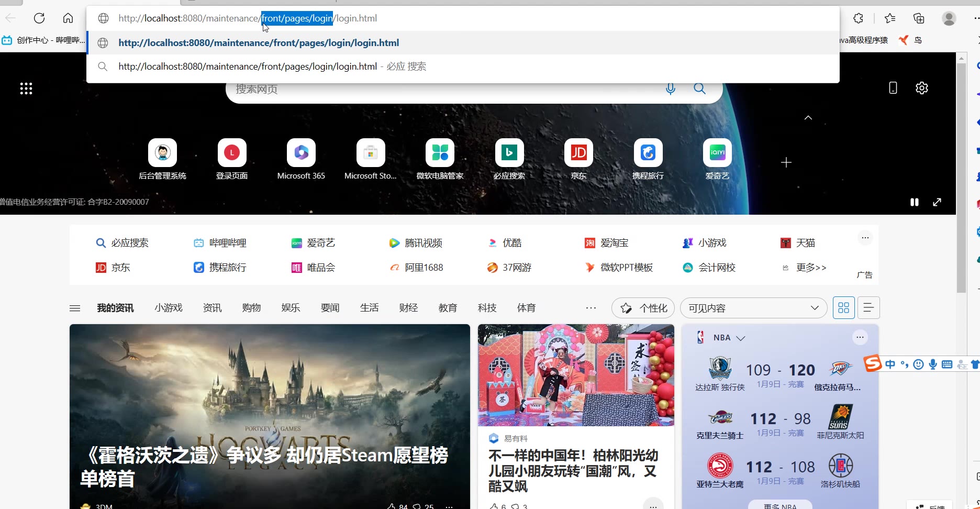This screenshot has width=980, height=509.
Task: Open the quick links panel more options
Action: coord(865,238)
